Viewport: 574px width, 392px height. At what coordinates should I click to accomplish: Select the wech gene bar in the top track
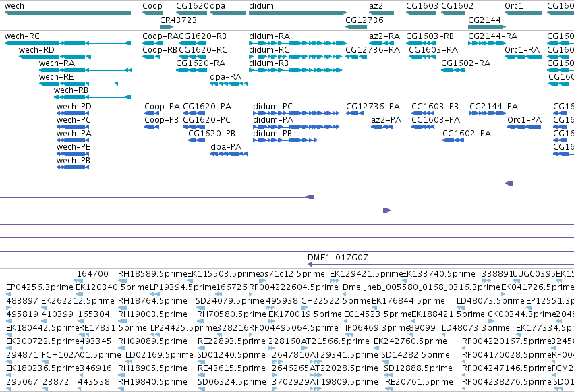pos(67,13)
